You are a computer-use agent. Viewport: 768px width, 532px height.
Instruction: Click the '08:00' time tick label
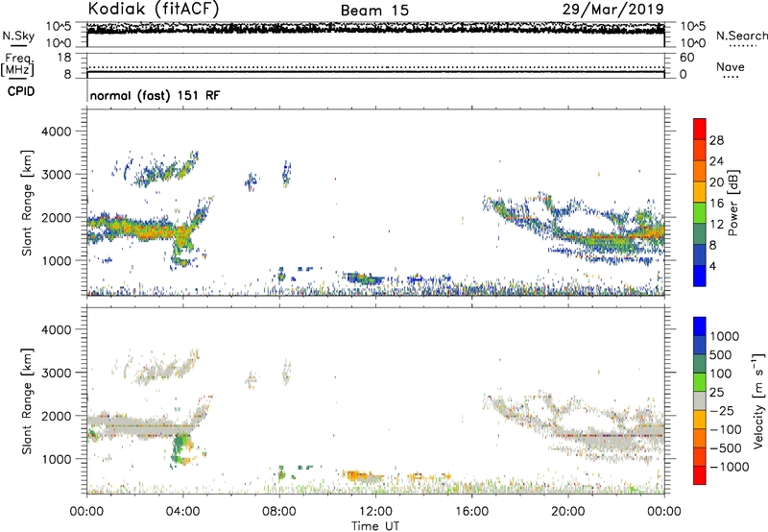click(278, 512)
